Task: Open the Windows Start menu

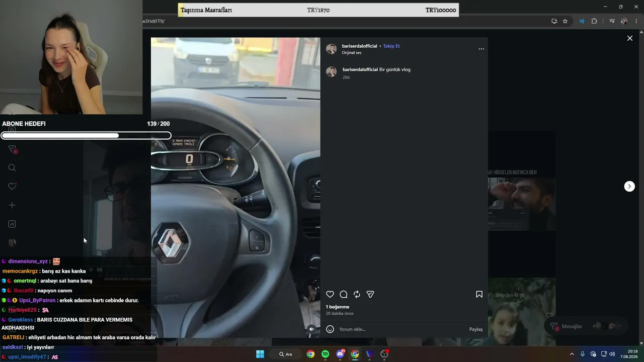Action: (260, 354)
